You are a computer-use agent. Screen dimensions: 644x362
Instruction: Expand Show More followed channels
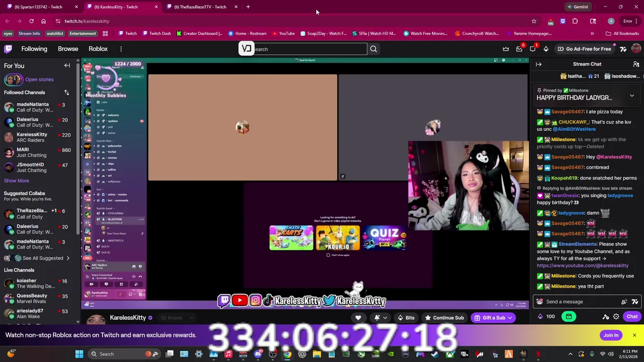tap(17, 180)
